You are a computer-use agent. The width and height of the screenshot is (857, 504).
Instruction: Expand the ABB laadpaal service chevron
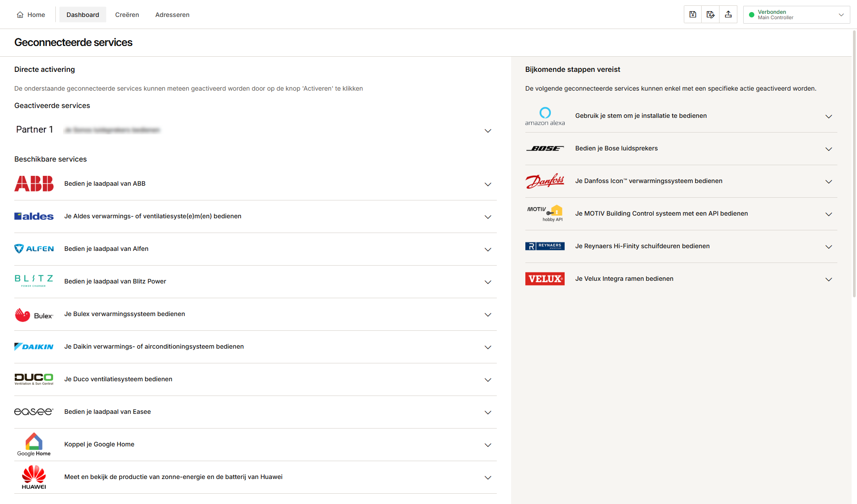coord(488,184)
